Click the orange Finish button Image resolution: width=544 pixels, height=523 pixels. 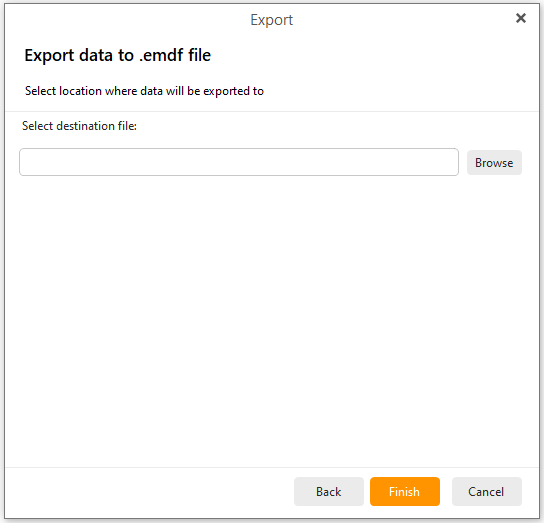click(405, 491)
